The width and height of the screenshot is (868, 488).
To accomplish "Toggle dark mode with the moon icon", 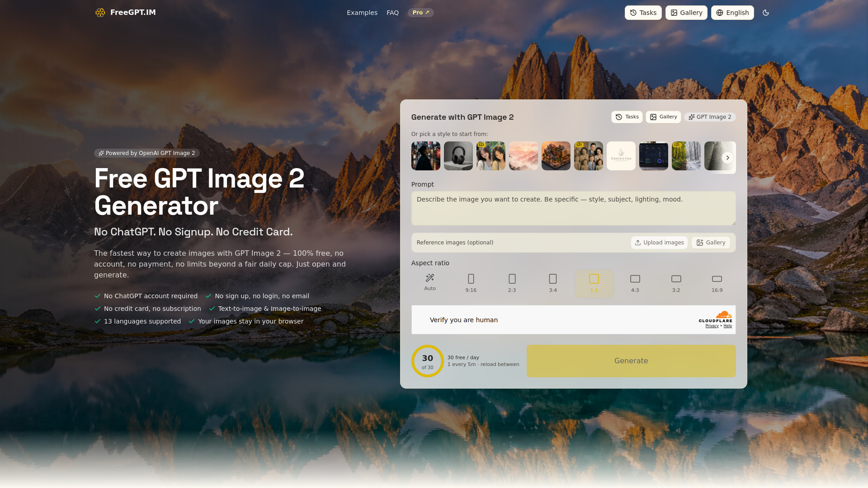I will 766,13.
